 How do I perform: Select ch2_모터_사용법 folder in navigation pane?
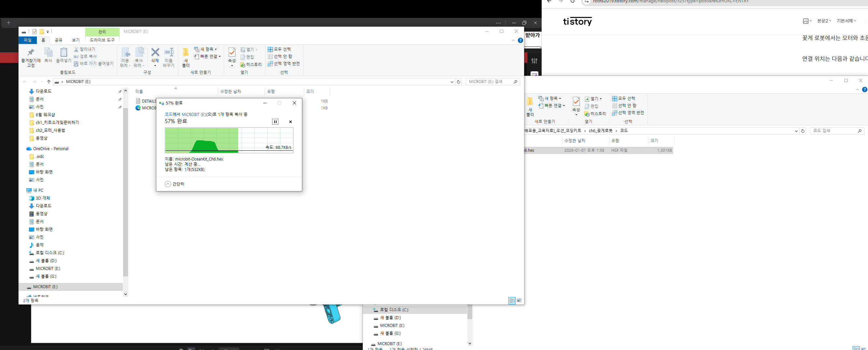[50, 130]
